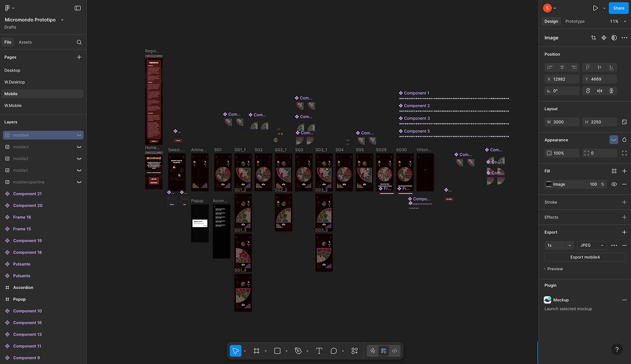The height and width of the screenshot is (364, 631).
Task: Select the Frame tool in toolbar
Action: [257, 351]
